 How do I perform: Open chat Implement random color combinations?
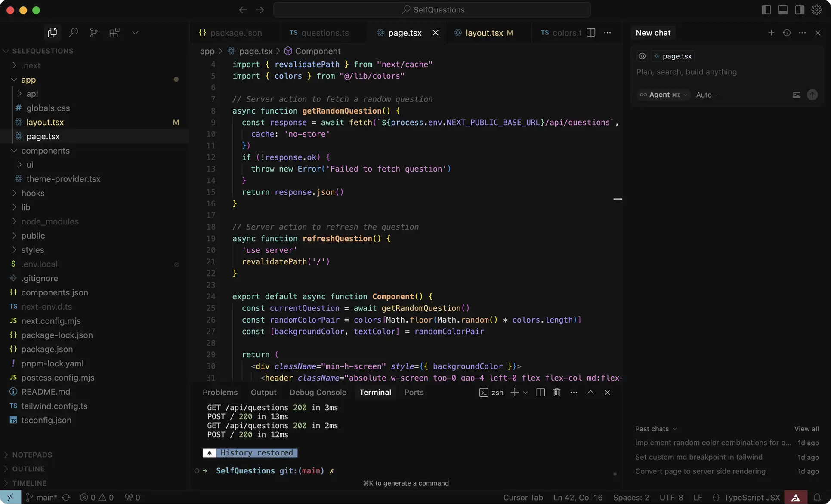(x=727, y=443)
